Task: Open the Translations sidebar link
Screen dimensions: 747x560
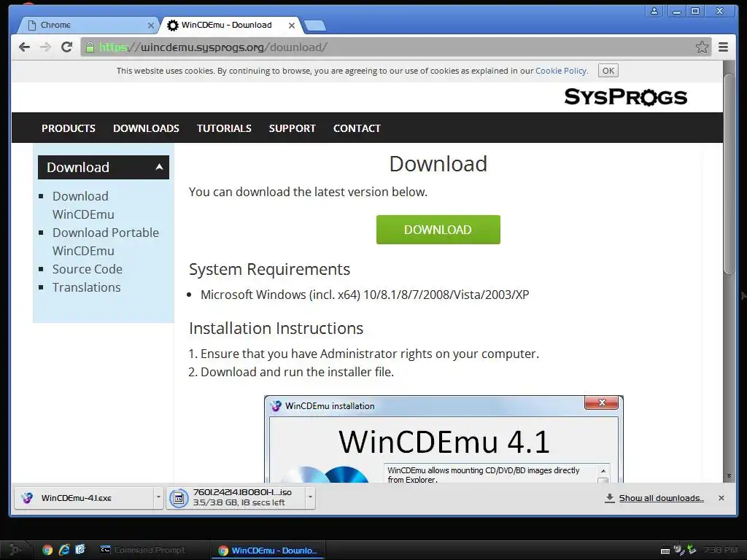Action: click(x=86, y=287)
